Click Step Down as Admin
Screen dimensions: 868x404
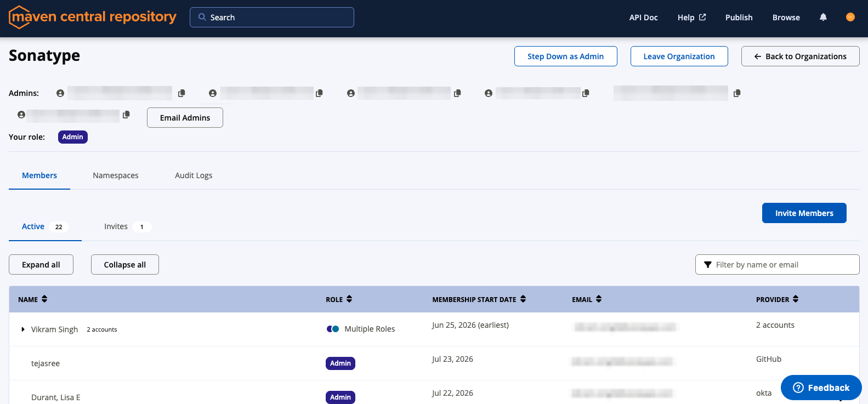(x=565, y=56)
